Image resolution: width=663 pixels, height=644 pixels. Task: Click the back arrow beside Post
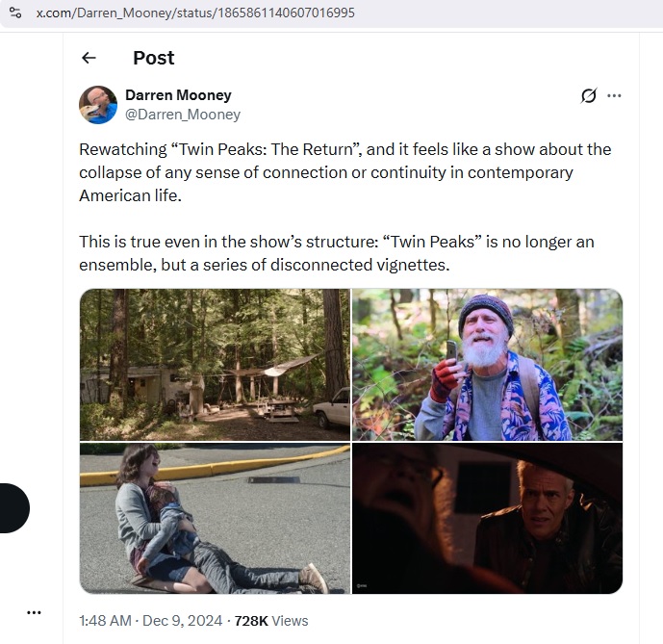(89, 58)
